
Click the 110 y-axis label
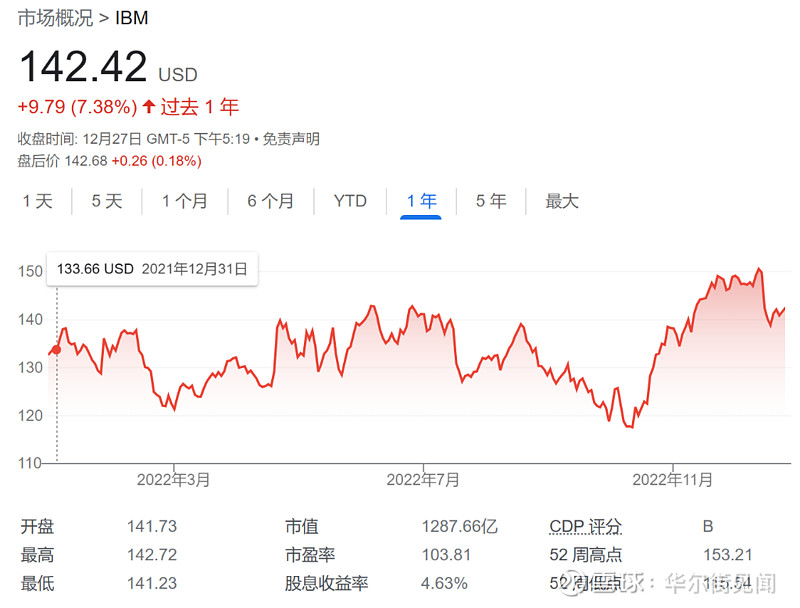coord(30,463)
